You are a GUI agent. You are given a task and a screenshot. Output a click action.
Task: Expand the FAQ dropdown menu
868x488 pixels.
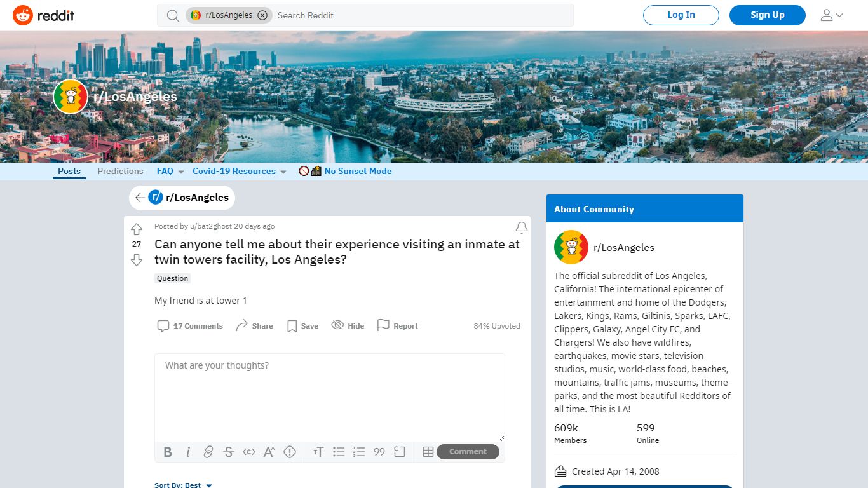[170, 171]
